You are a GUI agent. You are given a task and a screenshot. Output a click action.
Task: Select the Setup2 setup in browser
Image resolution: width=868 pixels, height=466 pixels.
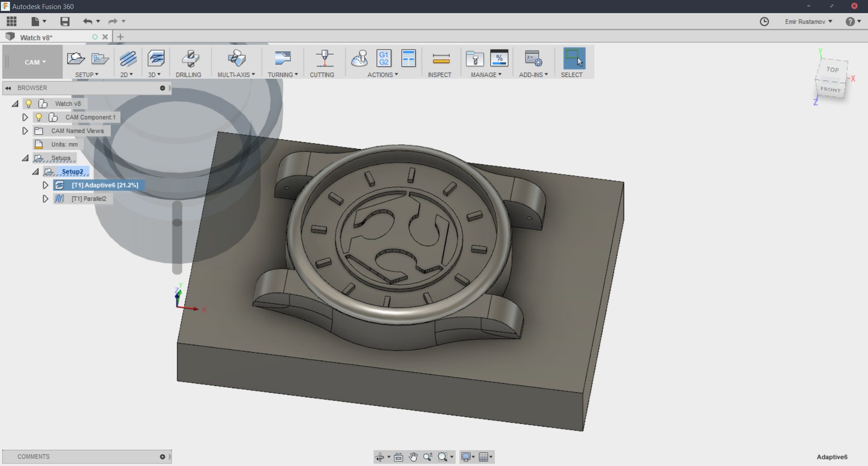click(x=72, y=171)
